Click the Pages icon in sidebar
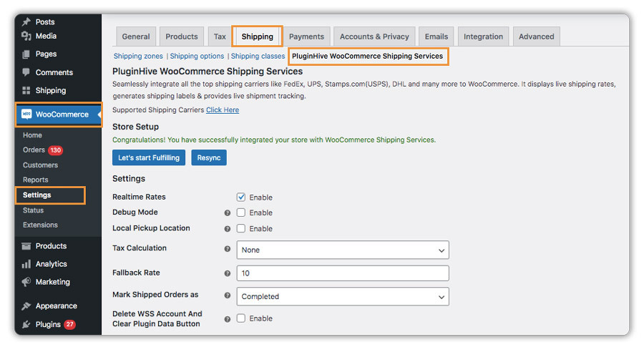Viewport: 644px width, 347px height. coord(26,54)
